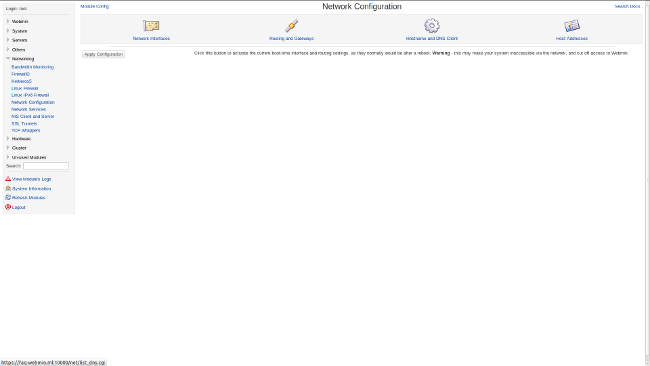This screenshot has width=650, height=366.
Task: Open the Hostname and DNS Client gear icon
Action: (432, 26)
